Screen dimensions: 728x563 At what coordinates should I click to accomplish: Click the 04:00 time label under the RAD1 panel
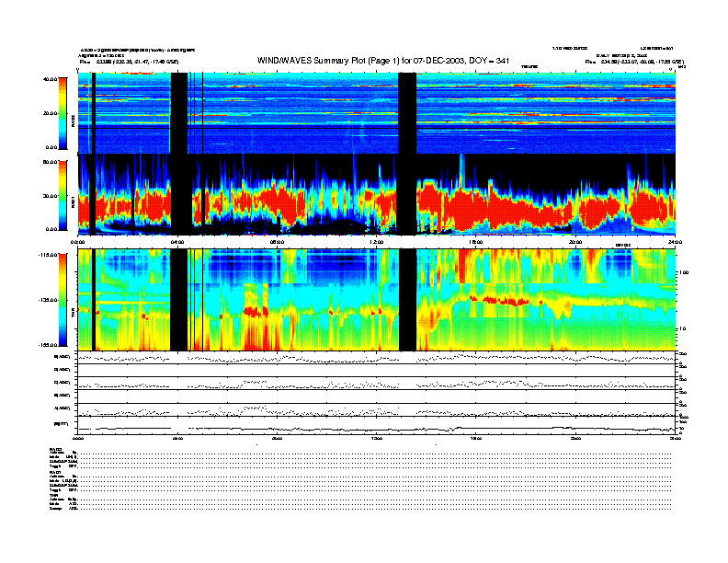coord(177,242)
